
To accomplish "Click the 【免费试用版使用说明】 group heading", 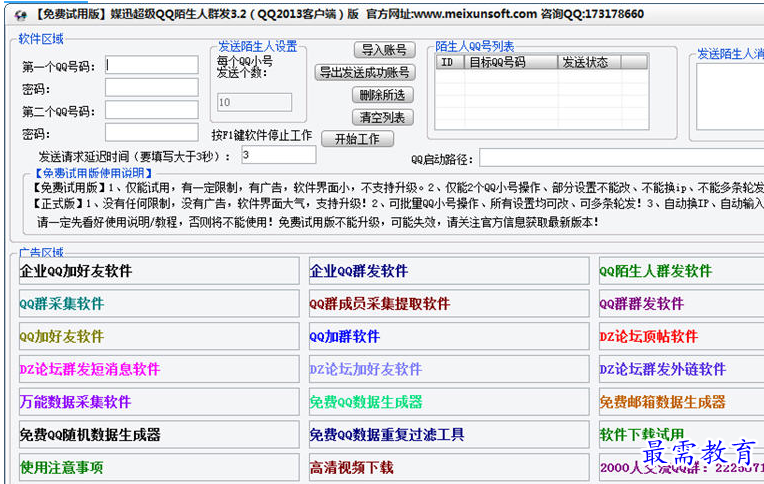I will click(x=93, y=173).
